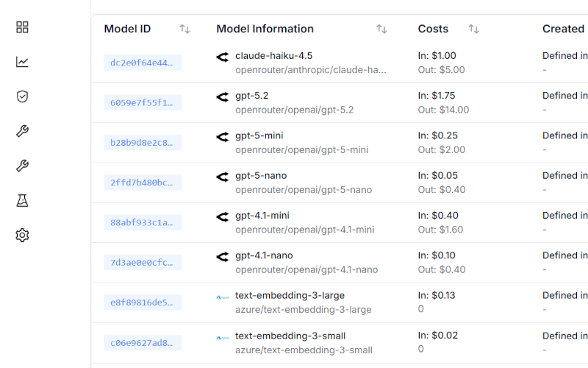Open the settings gear in sidebar
Viewport: 588px width, 368px height.
pyautogui.click(x=22, y=236)
